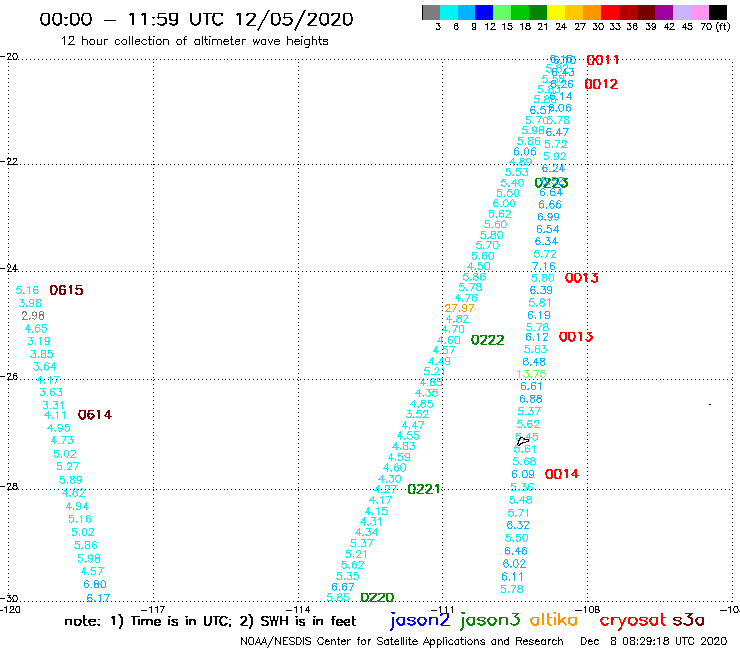Click the gray 3 ft legend swatch
Screen dimensions: 740x650
[x=431, y=13]
